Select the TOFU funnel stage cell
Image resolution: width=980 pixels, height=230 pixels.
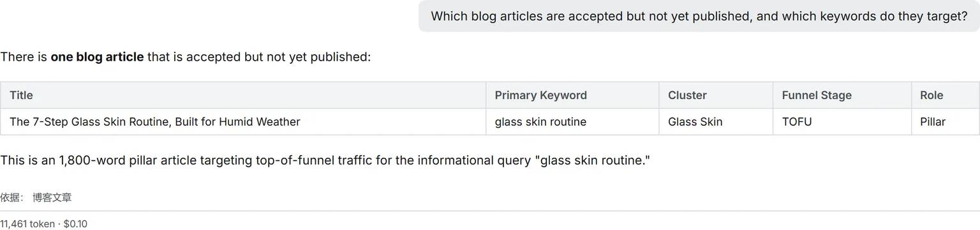click(x=842, y=121)
